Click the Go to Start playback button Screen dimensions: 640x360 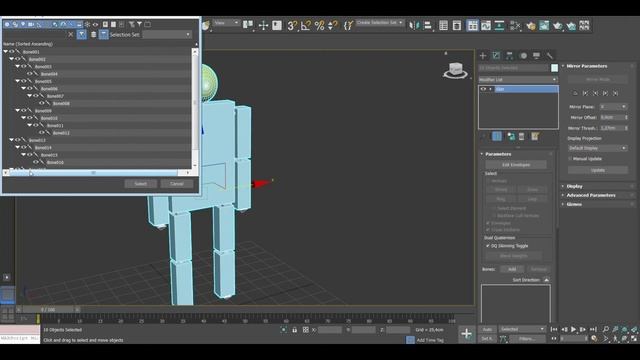554,329
